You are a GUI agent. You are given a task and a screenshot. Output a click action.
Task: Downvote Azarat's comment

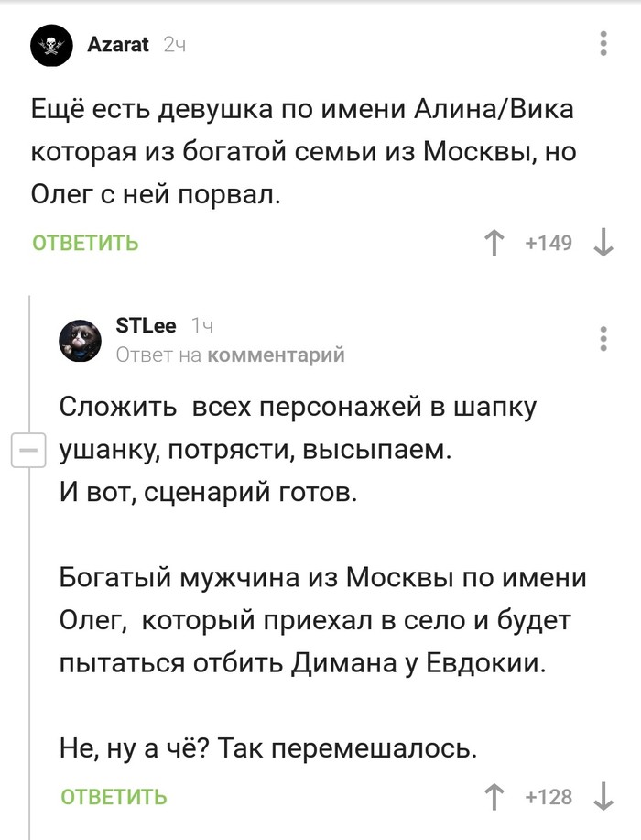coord(603,243)
